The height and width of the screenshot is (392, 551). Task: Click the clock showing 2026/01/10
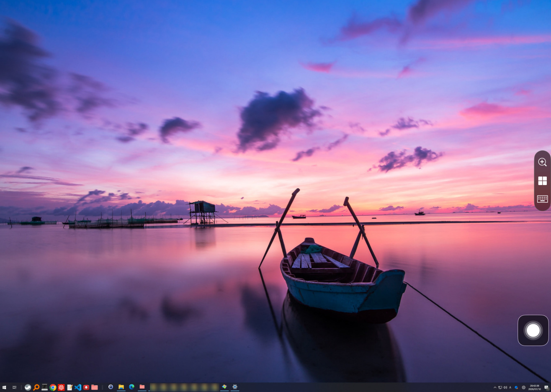coord(534,387)
